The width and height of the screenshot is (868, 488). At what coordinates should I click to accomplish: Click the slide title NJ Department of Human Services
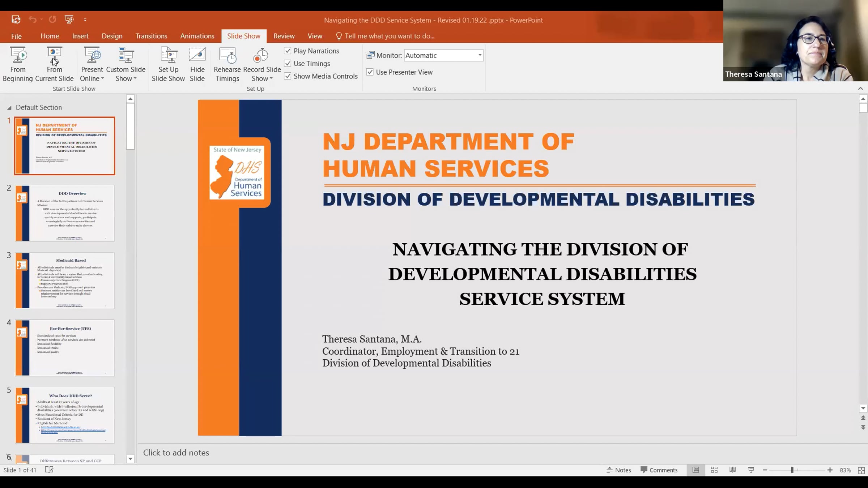[448, 155]
